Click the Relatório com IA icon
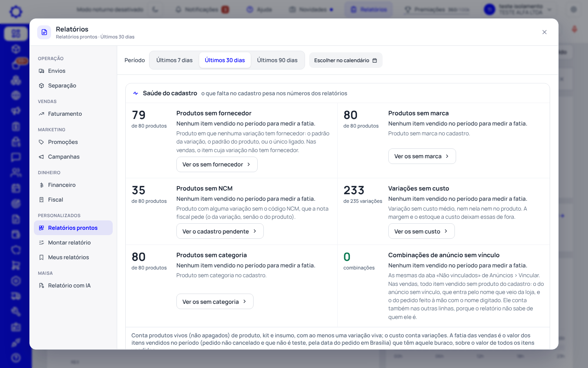This screenshot has width=588, height=368. (41, 285)
